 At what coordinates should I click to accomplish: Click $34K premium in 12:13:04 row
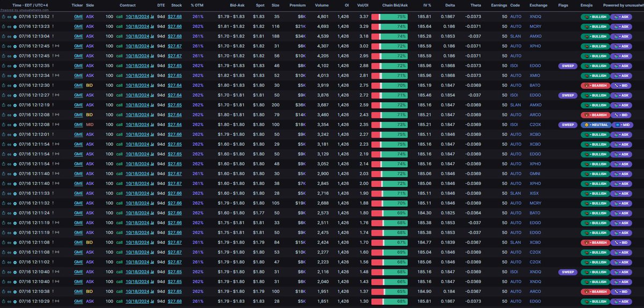300,36
